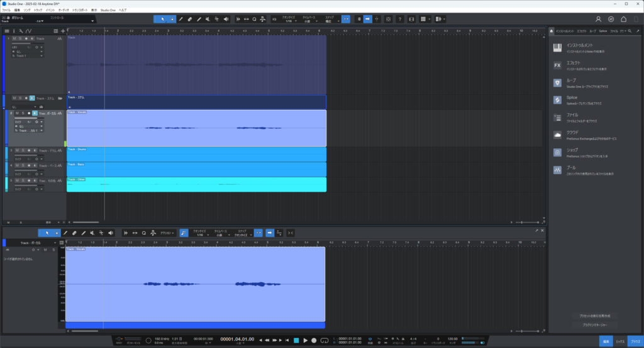Click the Listen speaker tool in toolbar
Image resolution: width=644 pixels, height=348 pixels.
(225, 19)
